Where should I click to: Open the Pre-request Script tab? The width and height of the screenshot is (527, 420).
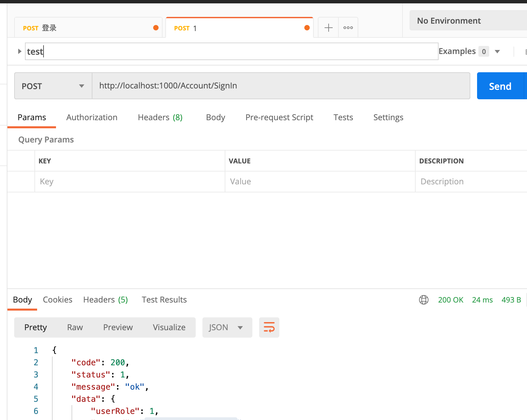tap(279, 117)
